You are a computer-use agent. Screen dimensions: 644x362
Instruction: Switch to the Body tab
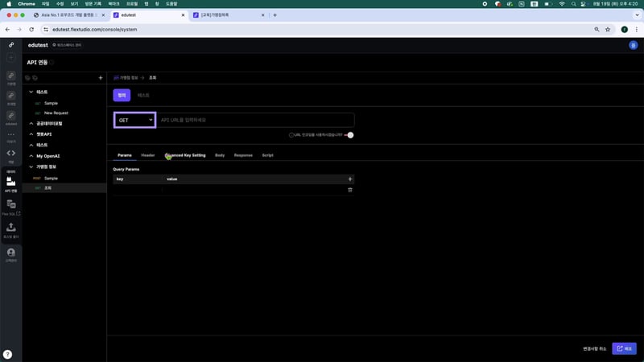pyautogui.click(x=220, y=155)
